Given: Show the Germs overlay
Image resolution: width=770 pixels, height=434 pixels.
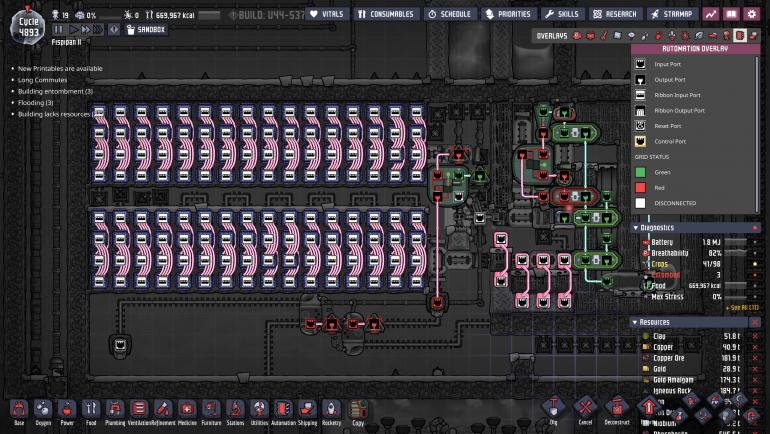Looking at the screenshot, I should coord(686,35).
